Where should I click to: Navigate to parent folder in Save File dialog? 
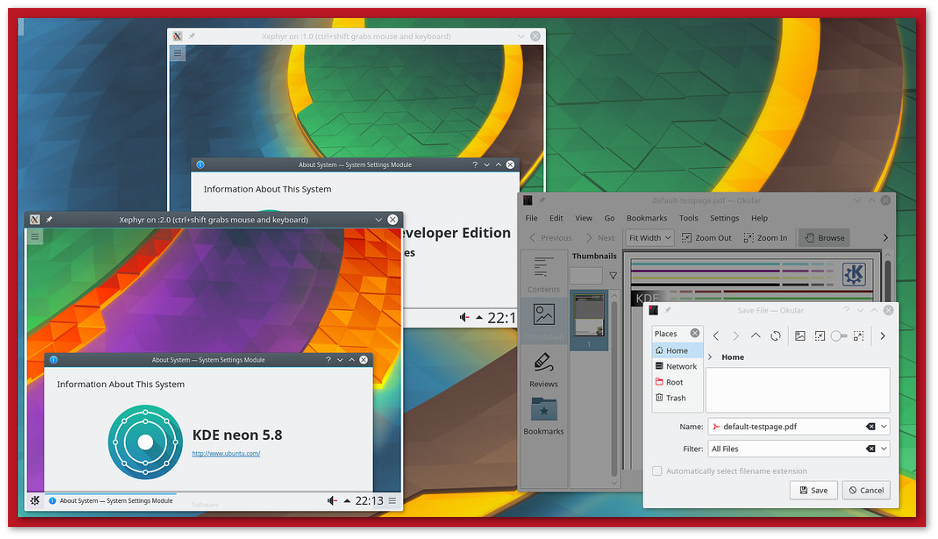(756, 336)
